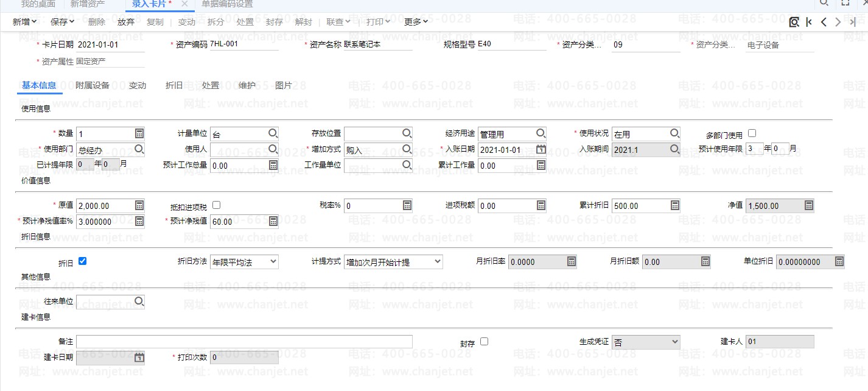This screenshot has height=391, width=868.
Task: Click 删除 toolbar button
Action: click(96, 22)
